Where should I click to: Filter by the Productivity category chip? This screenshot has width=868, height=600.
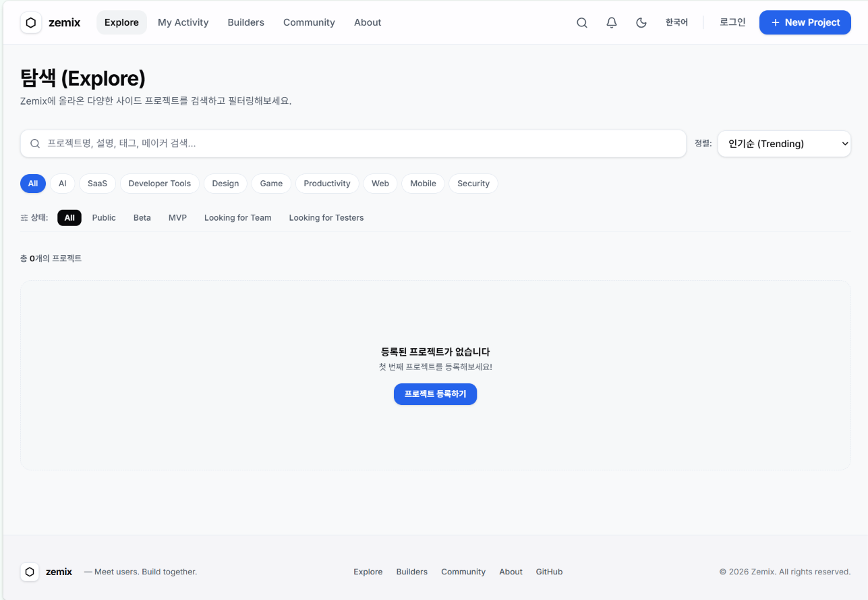tap(327, 184)
